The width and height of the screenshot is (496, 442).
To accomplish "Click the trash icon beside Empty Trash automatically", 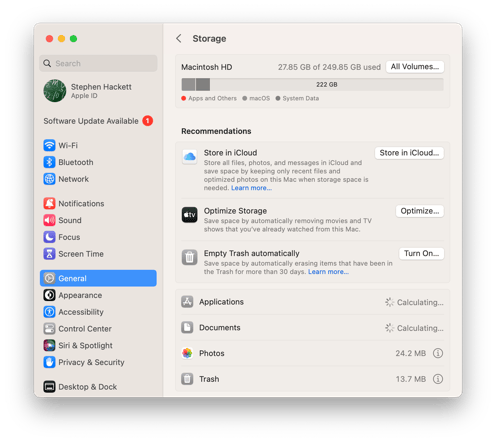I will [189, 257].
